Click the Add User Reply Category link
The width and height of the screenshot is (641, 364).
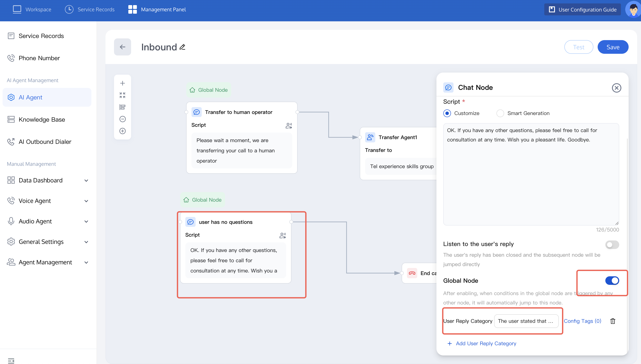[486, 343]
